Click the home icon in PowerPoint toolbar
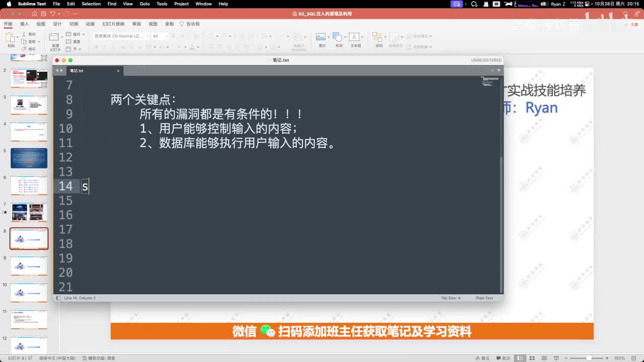 tap(35, 14)
